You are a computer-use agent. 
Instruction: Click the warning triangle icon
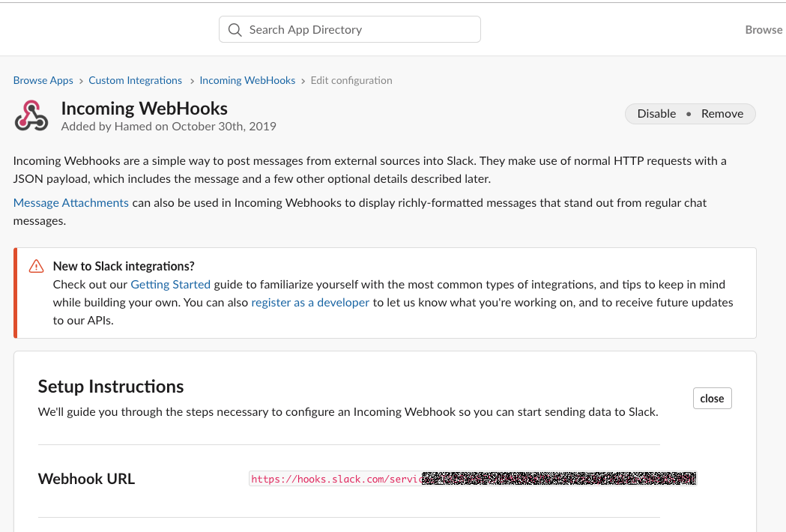click(x=35, y=266)
